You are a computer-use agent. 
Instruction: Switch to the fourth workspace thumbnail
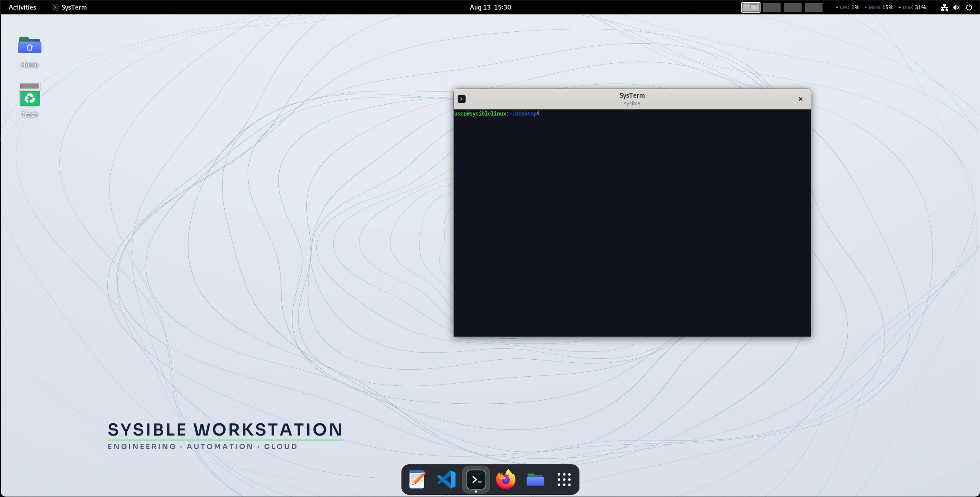pos(814,7)
